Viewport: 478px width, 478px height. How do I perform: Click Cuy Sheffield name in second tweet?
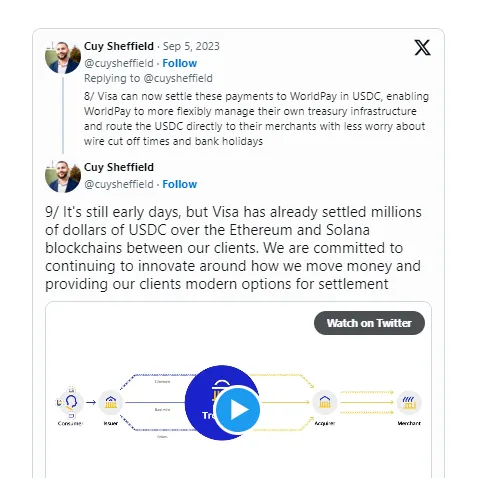click(x=119, y=167)
